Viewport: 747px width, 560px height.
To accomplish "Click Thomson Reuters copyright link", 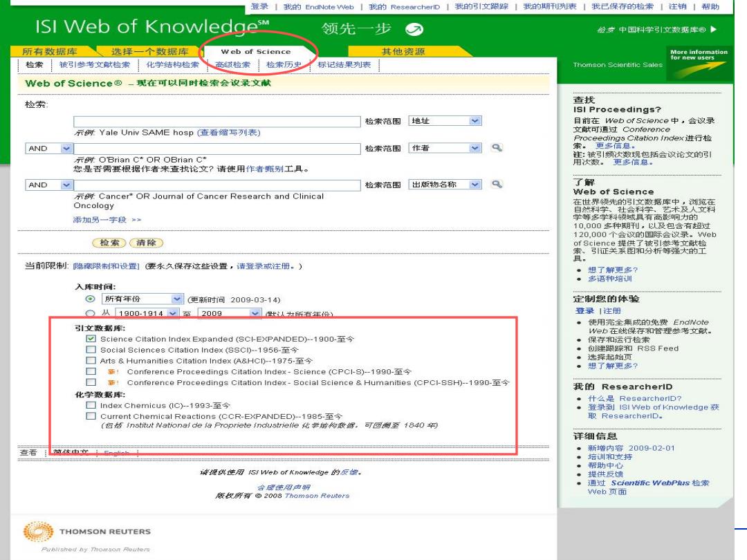I will click(x=317, y=496).
